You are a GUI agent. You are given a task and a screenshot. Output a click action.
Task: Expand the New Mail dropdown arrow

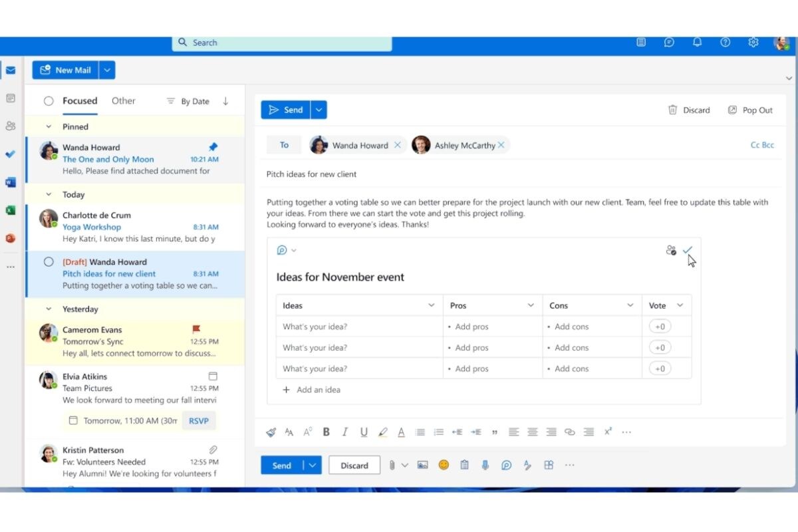(x=108, y=70)
